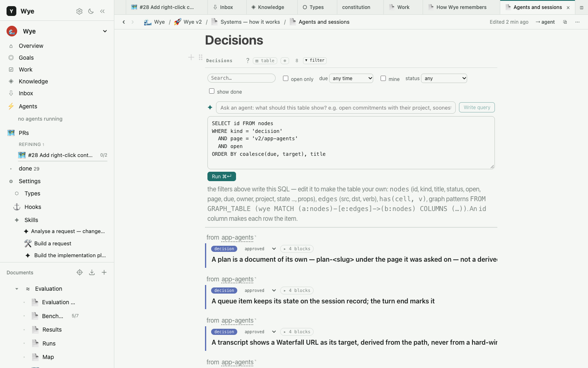The image size is (588, 368).
Task: Open the How Wye remembers tab
Action: pyautogui.click(x=461, y=7)
